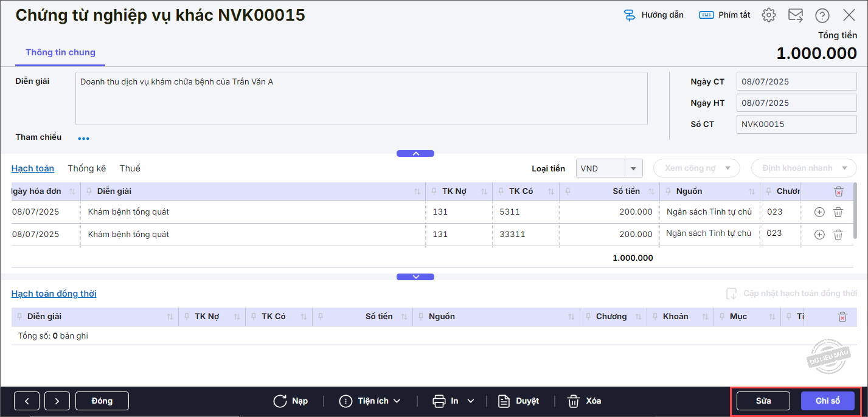Sort Chương column in Hạch toán đồng thời
Image resolution: width=868 pixels, height=417 pixels.
(x=638, y=317)
